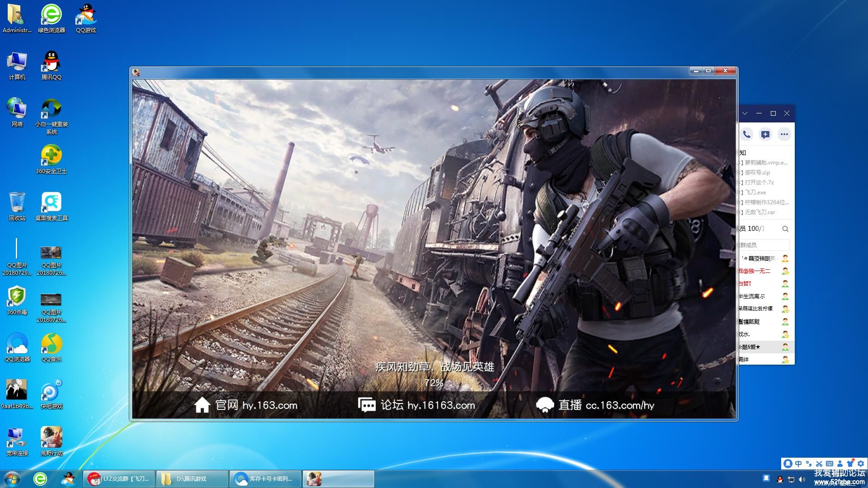Launch 荒野行动 from the desktop

click(x=51, y=441)
